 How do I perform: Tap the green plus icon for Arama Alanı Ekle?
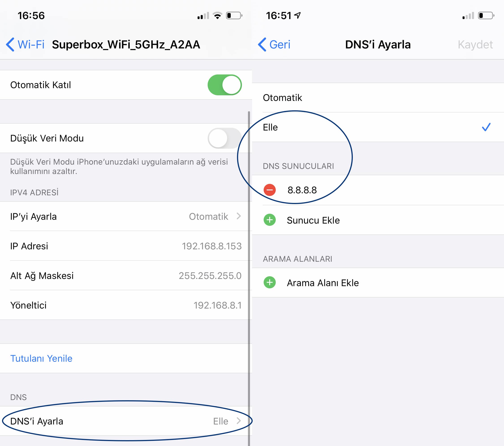coord(269,282)
